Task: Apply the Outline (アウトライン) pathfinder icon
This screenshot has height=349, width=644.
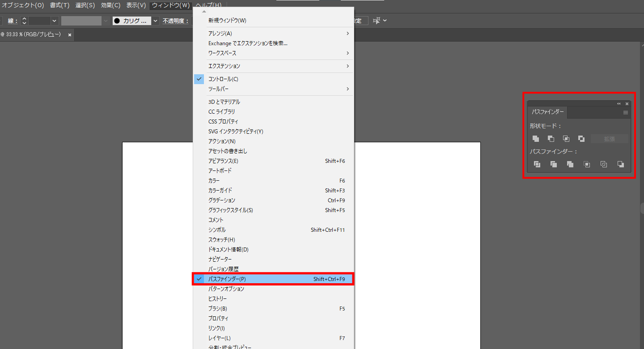Action: (604, 164)
